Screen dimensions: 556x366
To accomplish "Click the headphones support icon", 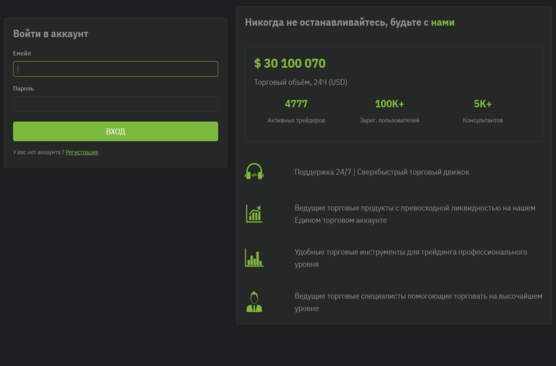I will coord(254,171).
